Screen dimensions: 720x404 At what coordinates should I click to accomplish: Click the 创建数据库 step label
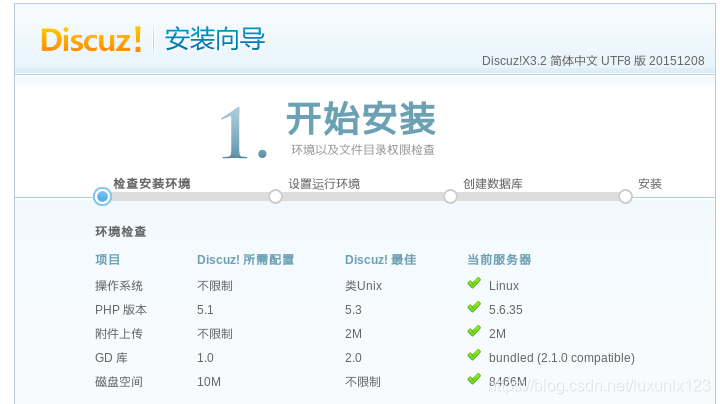pos(493,184)
